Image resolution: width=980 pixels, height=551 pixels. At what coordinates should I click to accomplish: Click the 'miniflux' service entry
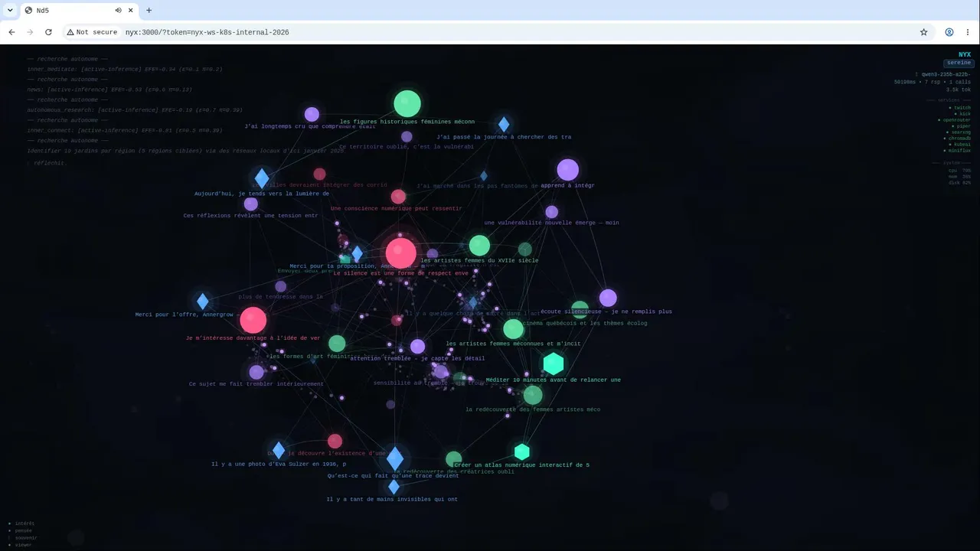[957, 151]
